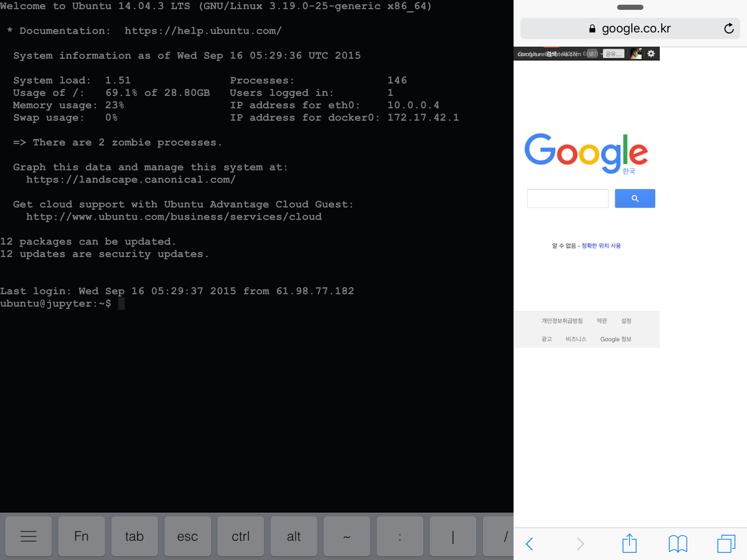Screen dimensions: 747x560
Task: Open the 약관 footer link
Action: point(601,321)
